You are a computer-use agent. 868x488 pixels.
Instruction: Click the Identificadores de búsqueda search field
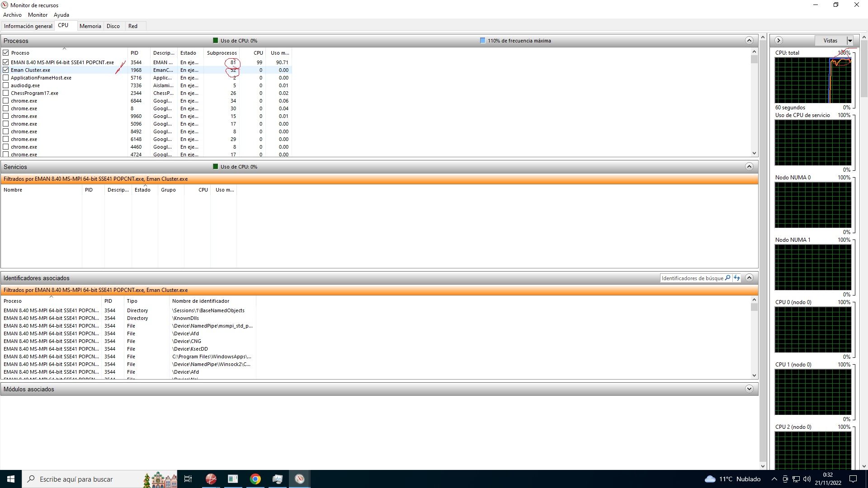click(x=692, y=278)
